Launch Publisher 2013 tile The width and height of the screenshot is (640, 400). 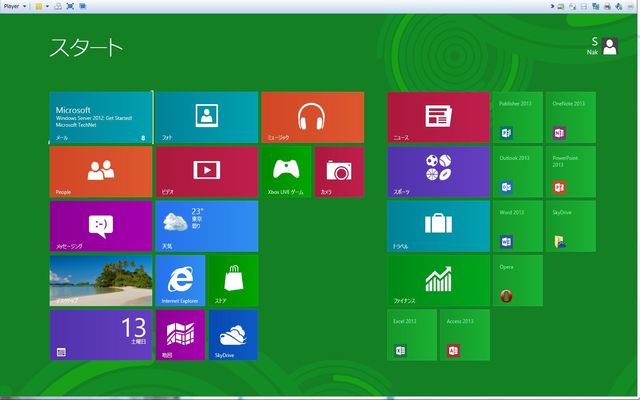pos(518,118)
